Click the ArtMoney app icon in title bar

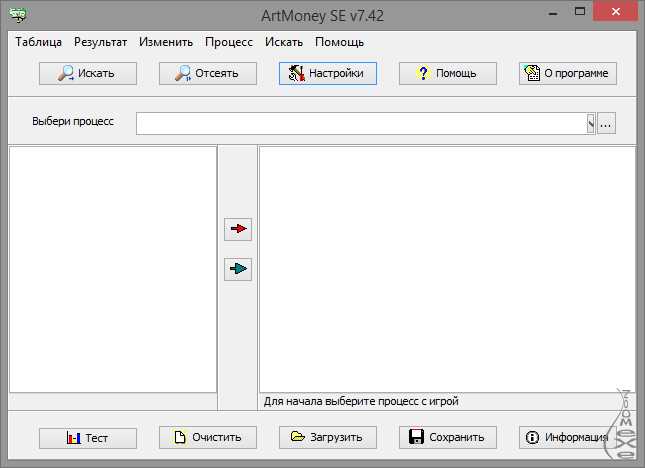click(x=18, y=15)
